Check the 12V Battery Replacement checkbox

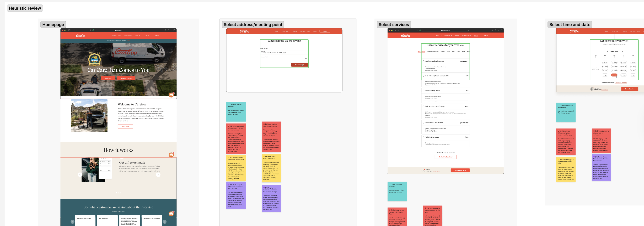423,61
